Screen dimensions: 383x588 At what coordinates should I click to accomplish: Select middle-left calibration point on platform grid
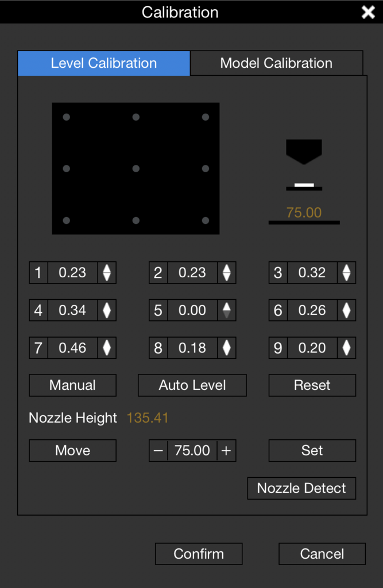(67, 169)
